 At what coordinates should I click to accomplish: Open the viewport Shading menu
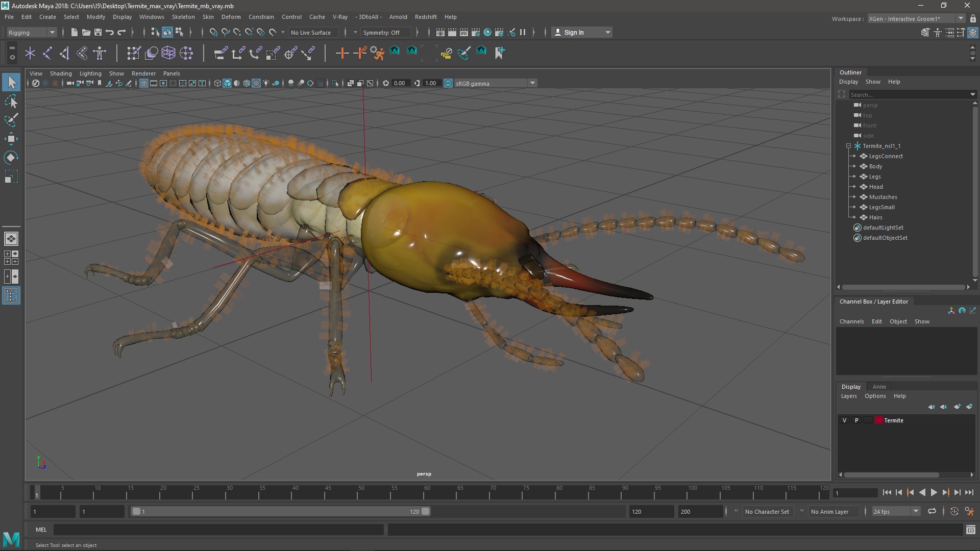pyautogui.click(x=61, y=73)
